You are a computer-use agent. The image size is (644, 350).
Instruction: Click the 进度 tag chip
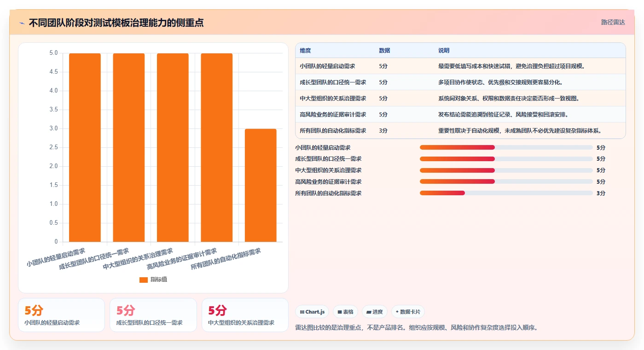pyautogui.click(x=375, y=312)
